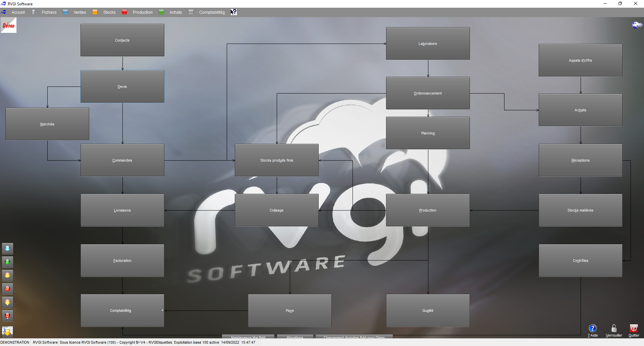Click the green F sidebar button
The height and width of the screenshot is (346, 644).
coord(7,262)
